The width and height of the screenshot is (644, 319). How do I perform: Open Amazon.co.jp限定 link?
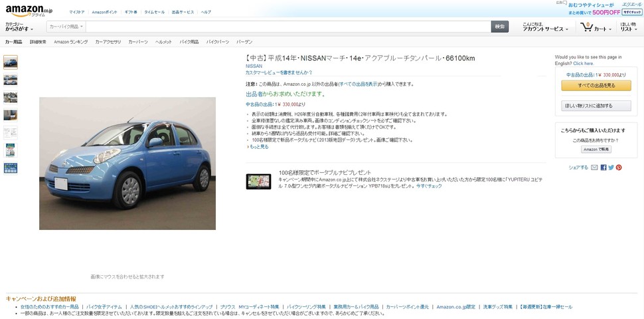click(456, 307)
